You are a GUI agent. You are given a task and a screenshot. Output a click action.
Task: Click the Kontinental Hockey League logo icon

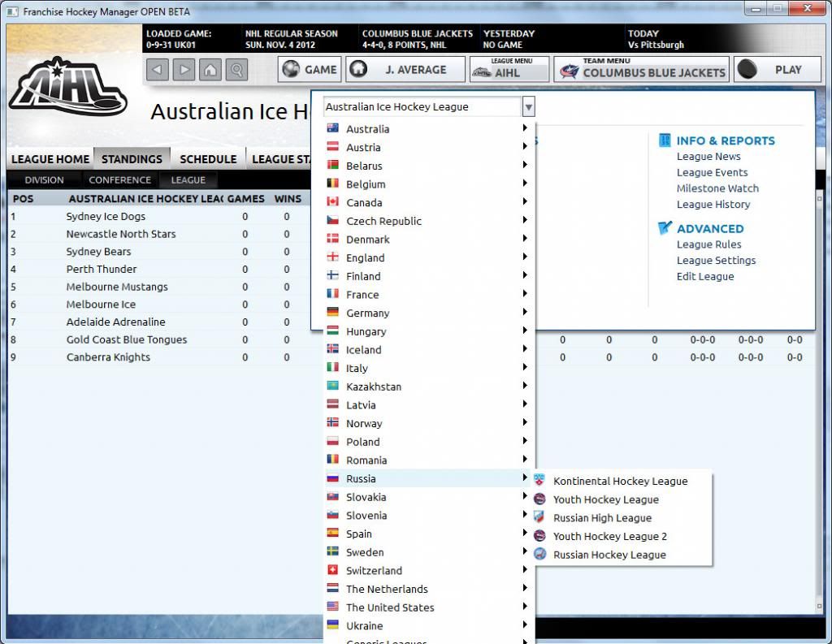pos(539,480)
